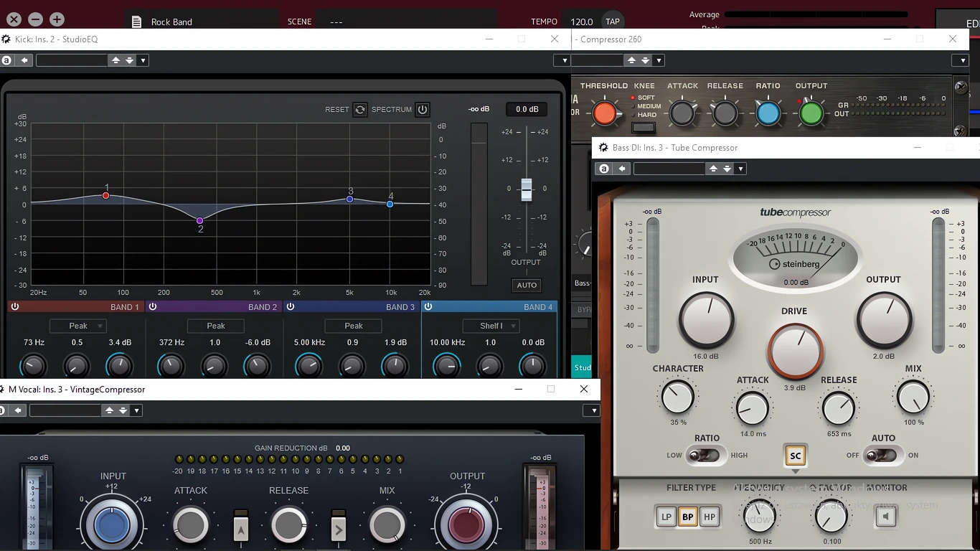Screen dimensions: 980x551
Task: Click VintageCompressor red Output knob
Action: pos(466,525)
